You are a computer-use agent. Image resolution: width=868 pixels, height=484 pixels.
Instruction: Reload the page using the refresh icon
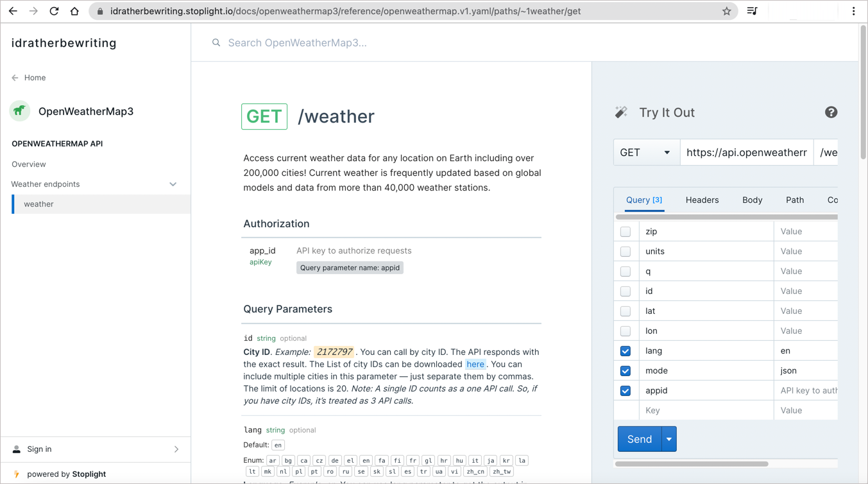(54, 11)
